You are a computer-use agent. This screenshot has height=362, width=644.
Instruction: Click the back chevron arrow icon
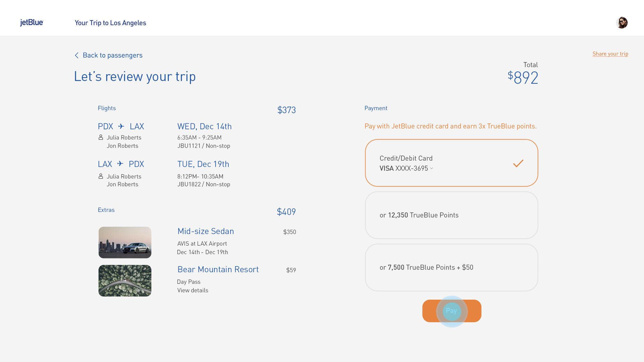tap(76, 55)
